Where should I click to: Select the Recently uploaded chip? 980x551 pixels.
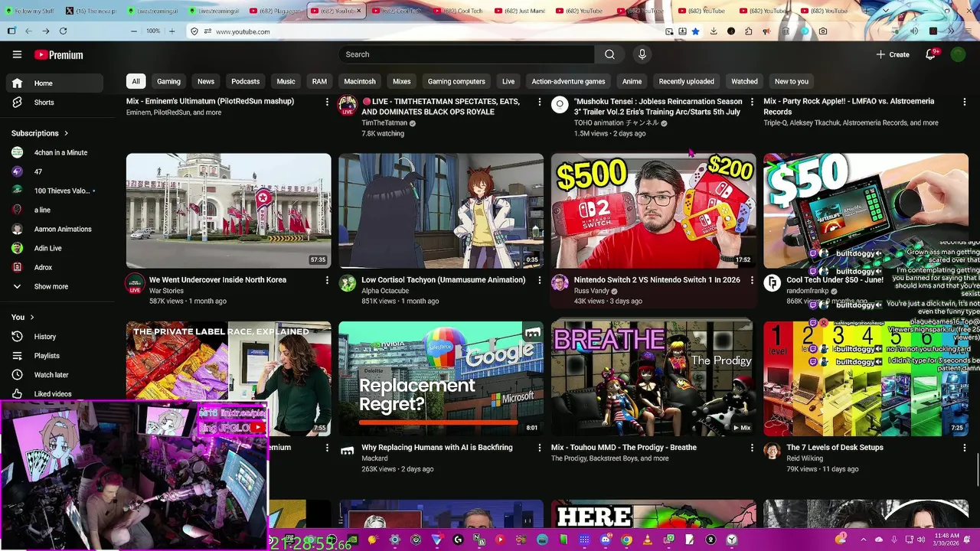click(687, 81)
